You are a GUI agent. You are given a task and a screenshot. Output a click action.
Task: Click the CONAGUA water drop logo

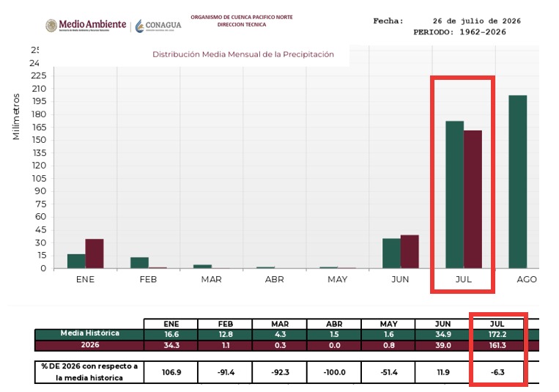pyautogui.click(x=139, y=26)
